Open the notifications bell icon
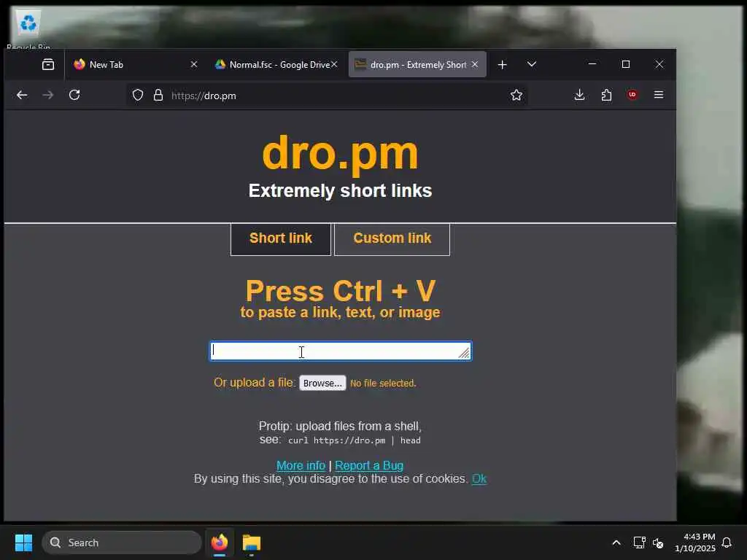 pyautogui.click(x=727, y=542)
